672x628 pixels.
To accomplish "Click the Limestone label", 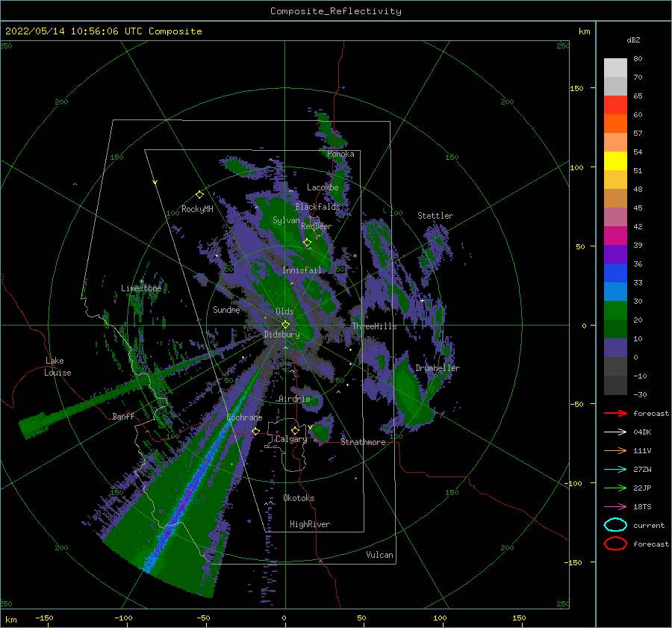I will [141, 288].
